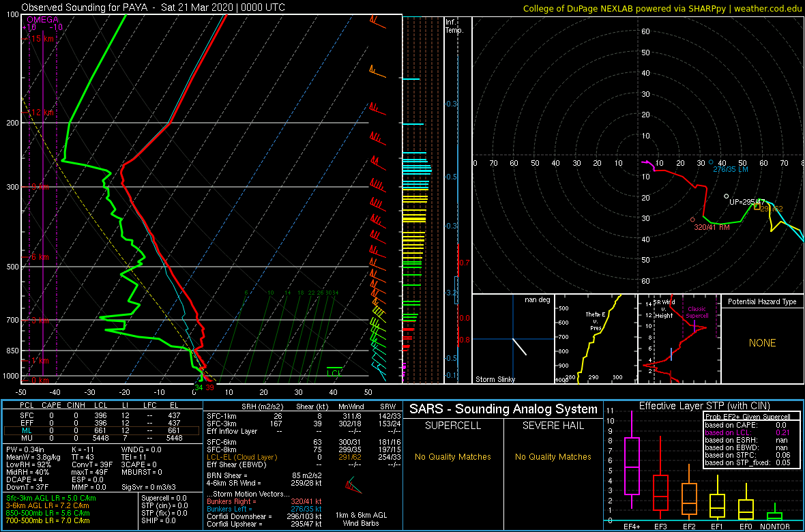Screen dimensions: 805x532
Task: Click No Quality Matches under SEVERE HAIL
Action: [553, 457]
